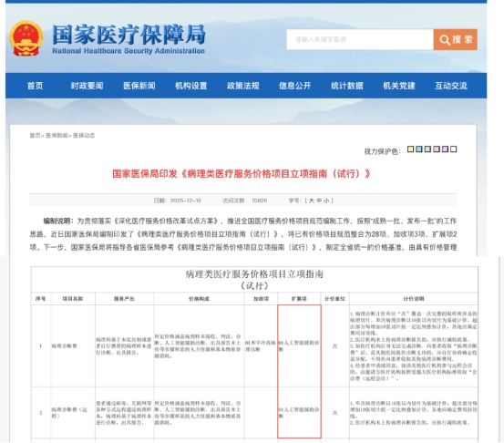Select the yellow eye-protection color swatch

[x=410, y=149]
